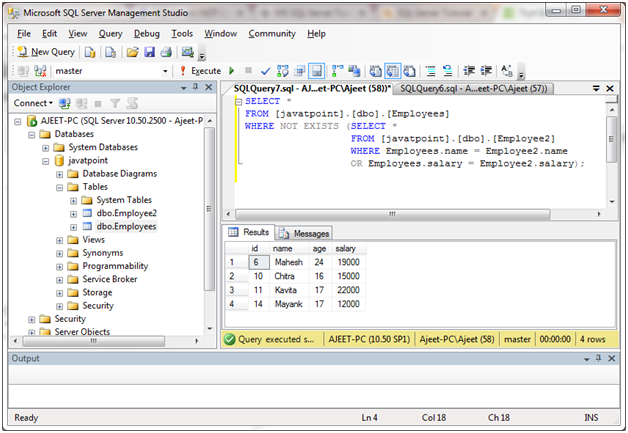
Task: Click Connect Object Explorer icon
Action: 64,104
